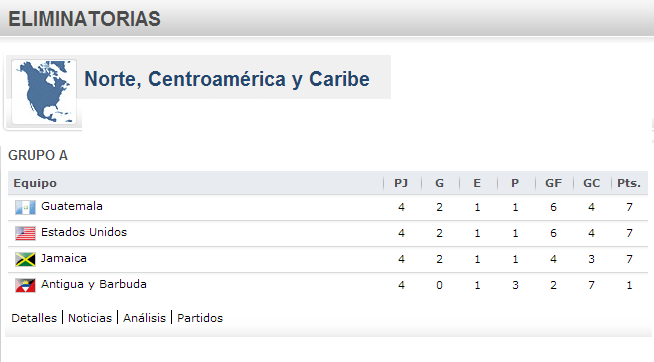Viewport: 654px width, 362px height.
Task: Click the North America map icon
Action: point(44,92)
